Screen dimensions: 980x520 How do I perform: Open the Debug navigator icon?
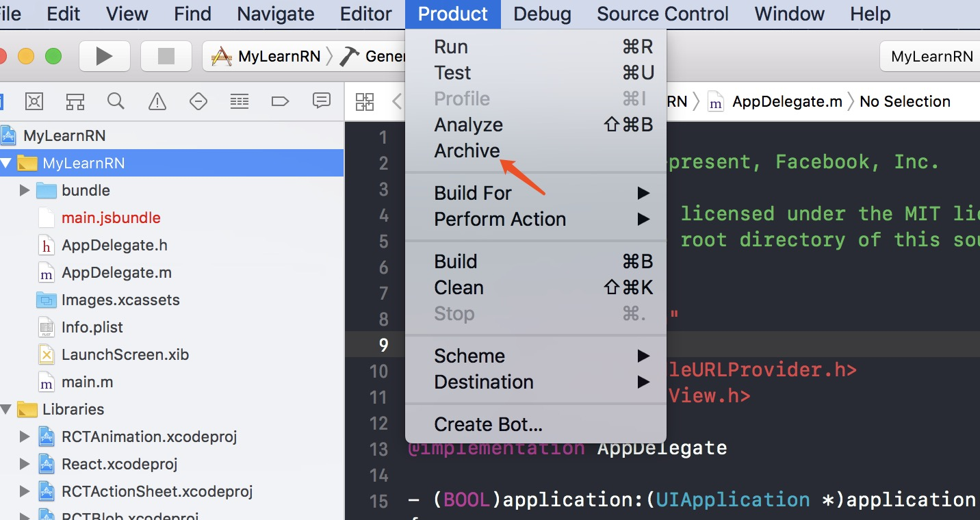pos(239,102)
